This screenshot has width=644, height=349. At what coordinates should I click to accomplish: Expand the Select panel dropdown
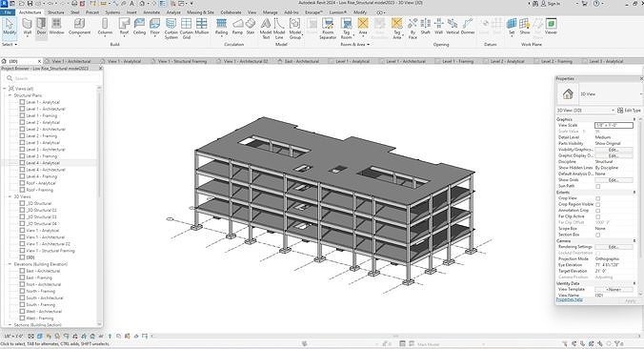coord(10,44)
